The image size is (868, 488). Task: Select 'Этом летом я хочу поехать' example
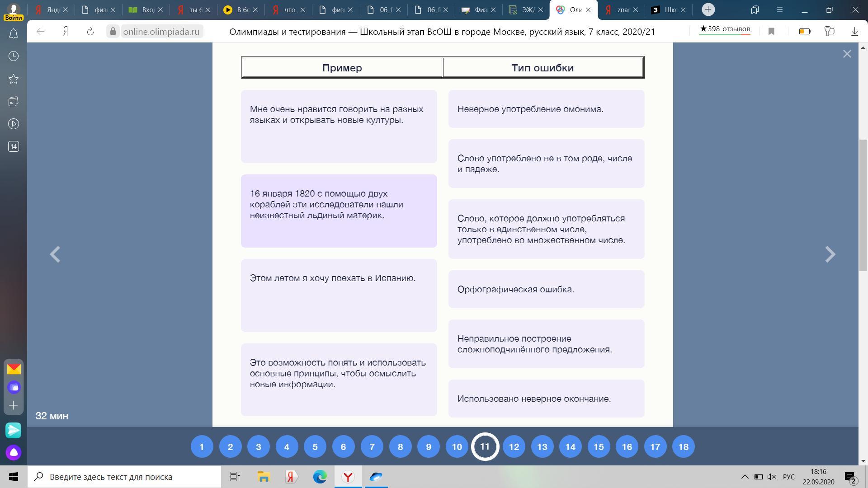pyautogui.click(x=339, y=295)
